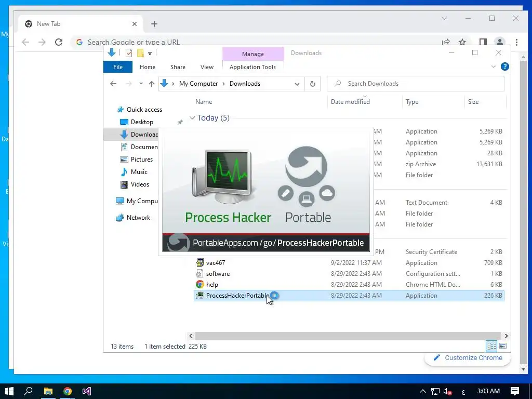Bookmark this tab with star icon

coord(462,42)
